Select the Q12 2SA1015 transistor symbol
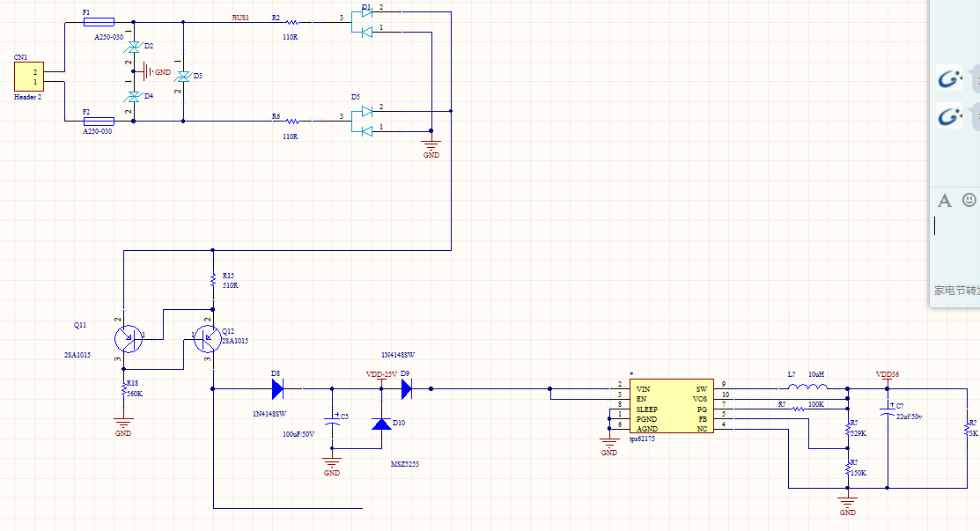 (208, 339)
